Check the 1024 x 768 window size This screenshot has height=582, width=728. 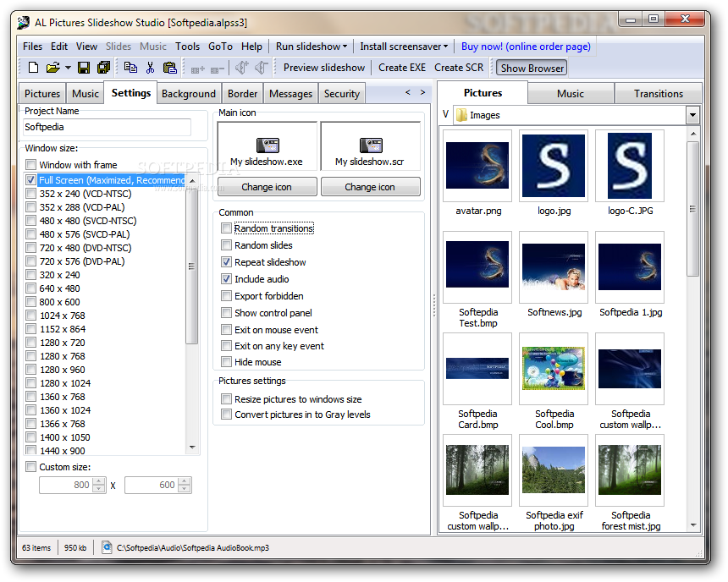(30, 316)
